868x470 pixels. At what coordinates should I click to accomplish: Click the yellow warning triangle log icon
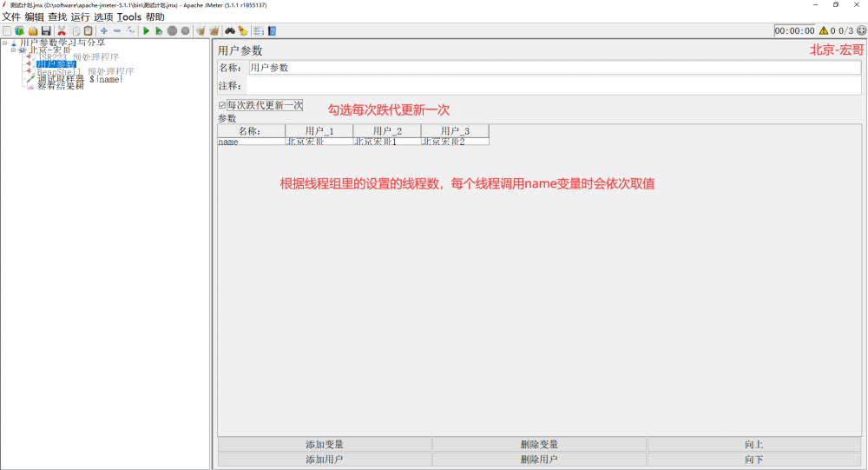click(x=824, y=31)
